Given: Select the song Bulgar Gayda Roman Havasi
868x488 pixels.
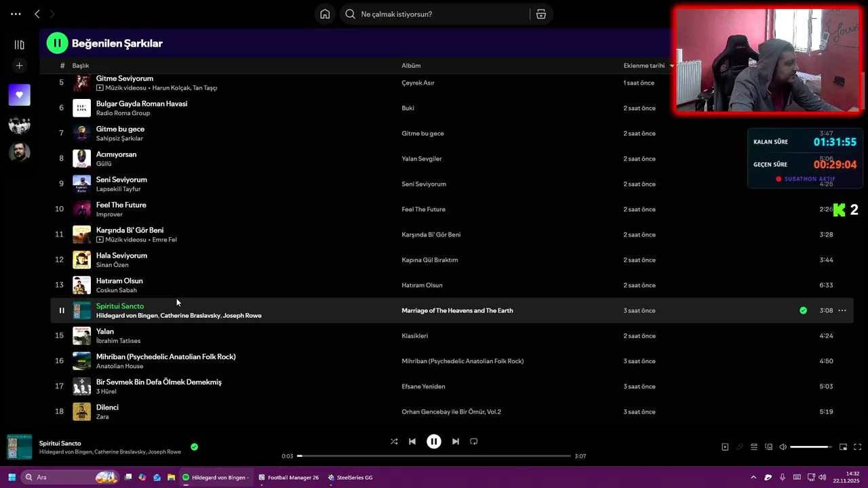Looking at the screenshot, I should click(142, 104).
